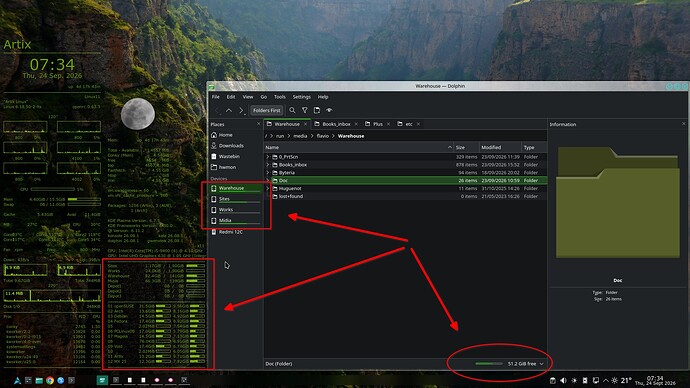
Task: Close the etc tab
Action: pos(418,124)
